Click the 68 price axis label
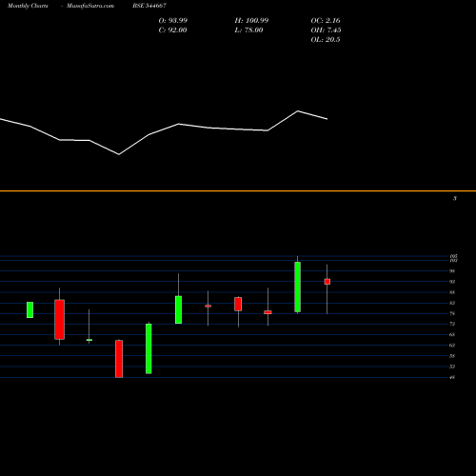This screenshot has width=476, height=476. (x=452, y=334)
